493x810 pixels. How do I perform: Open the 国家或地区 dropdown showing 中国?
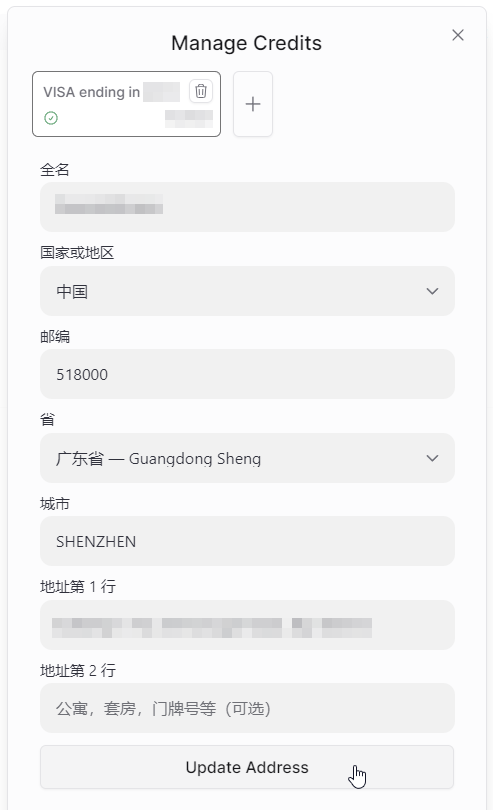247,291
